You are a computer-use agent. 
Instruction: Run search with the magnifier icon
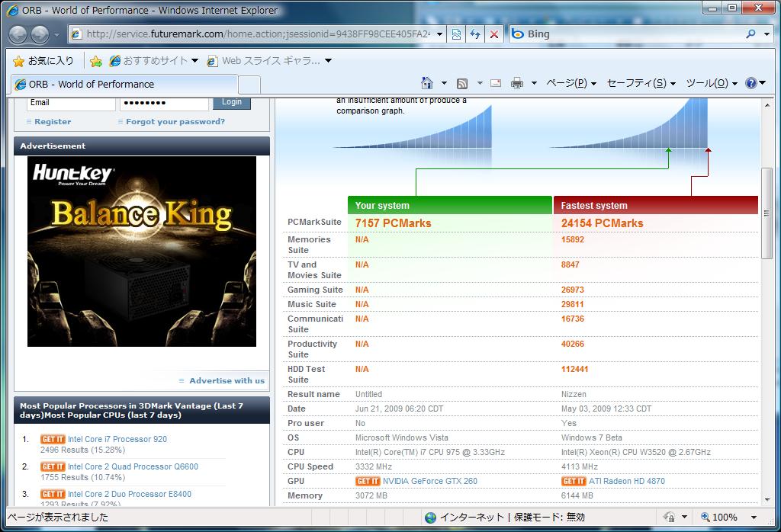(750, 34)
